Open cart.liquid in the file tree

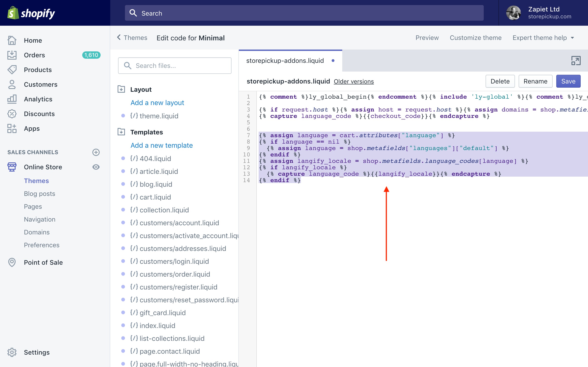pos(155,197)
